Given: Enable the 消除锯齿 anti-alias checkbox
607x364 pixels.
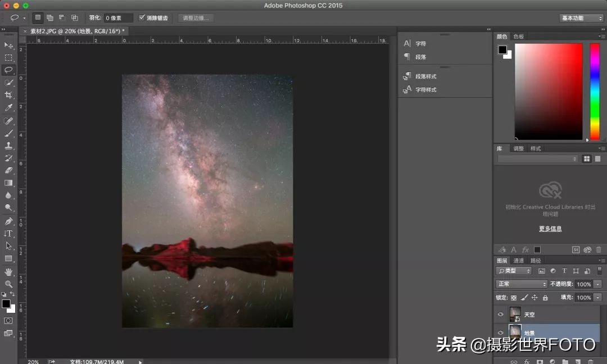Looking at the screenshot, I should point(141,17).
